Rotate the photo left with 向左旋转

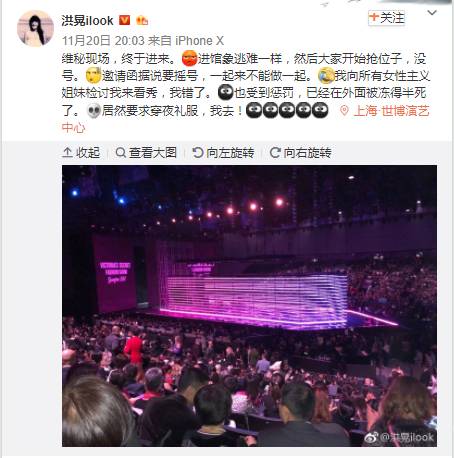pos(223,153)
